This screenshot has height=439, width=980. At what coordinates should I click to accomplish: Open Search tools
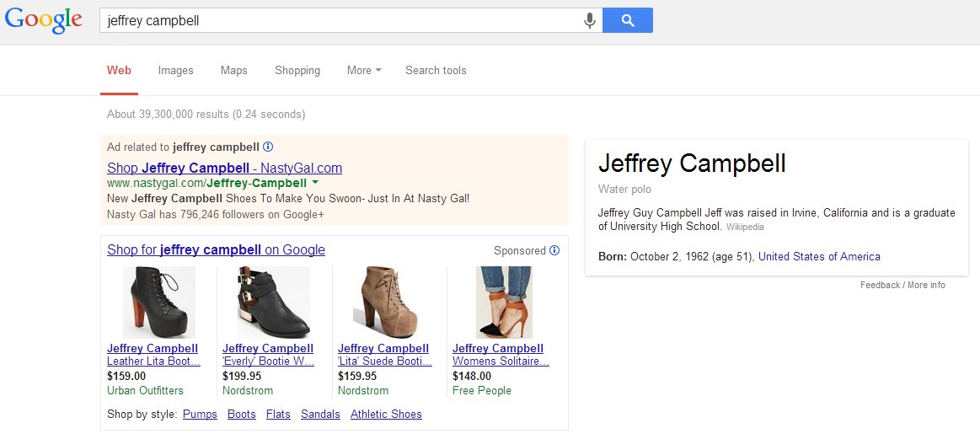click(436, 71)
